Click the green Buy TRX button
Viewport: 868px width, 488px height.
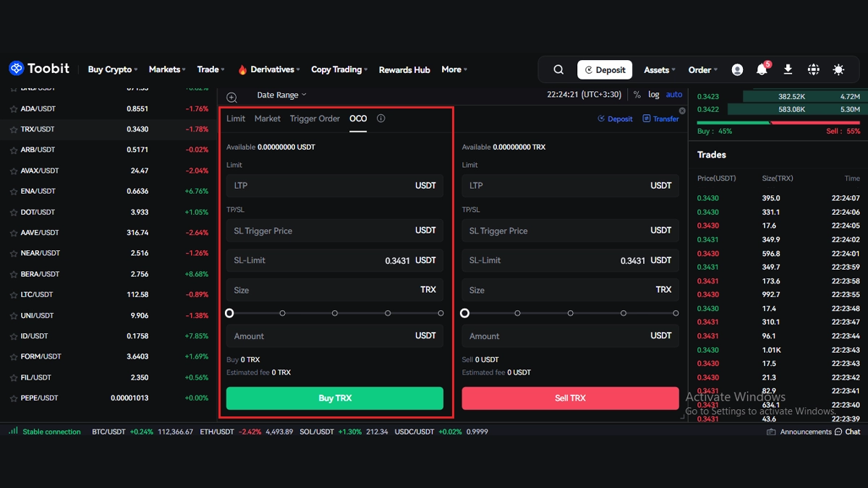click(x=335, y=398)
